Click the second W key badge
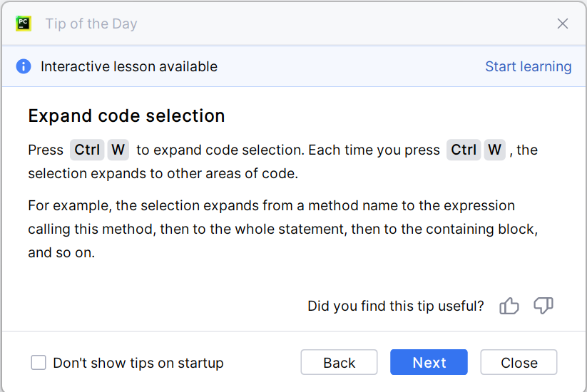 495,150
